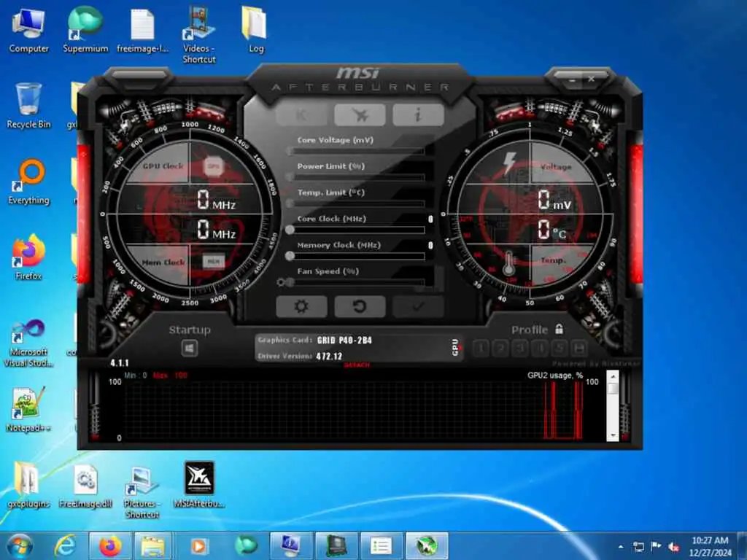Image resolution: width=747 pixels, height=560 pixels.
Task: Click the Memory Clock value field
Action: pyautogui.click(x=430, y=245)
